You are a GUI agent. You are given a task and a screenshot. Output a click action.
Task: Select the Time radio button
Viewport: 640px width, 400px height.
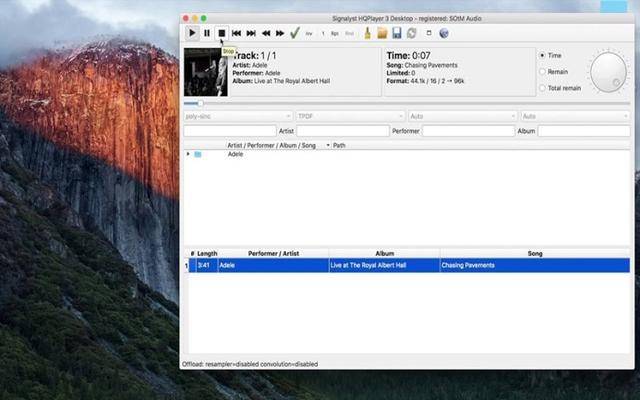543,55
